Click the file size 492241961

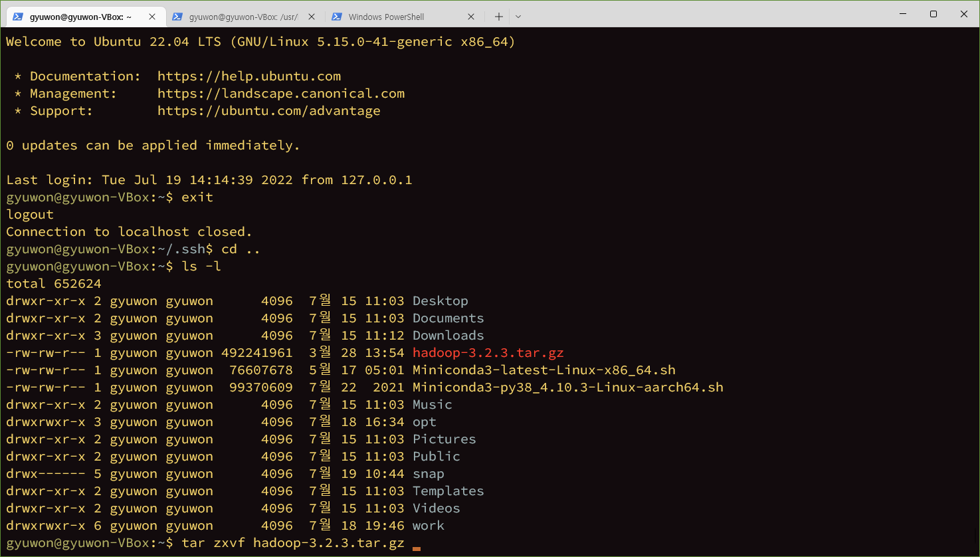click(x=257, y=353)
